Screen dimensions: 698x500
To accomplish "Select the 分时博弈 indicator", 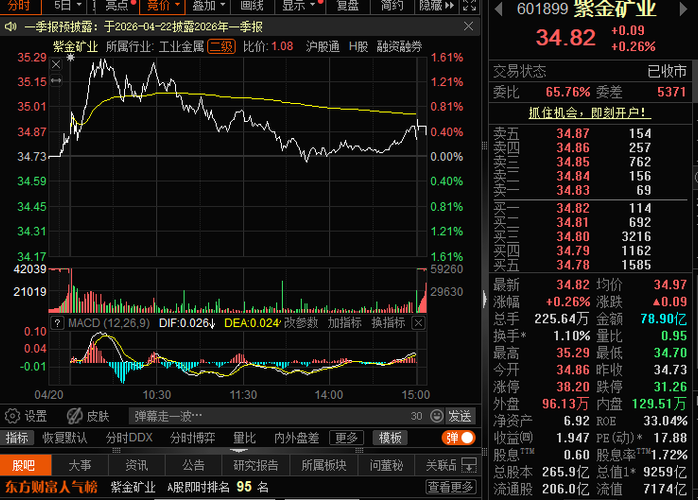I will (192, 438).
